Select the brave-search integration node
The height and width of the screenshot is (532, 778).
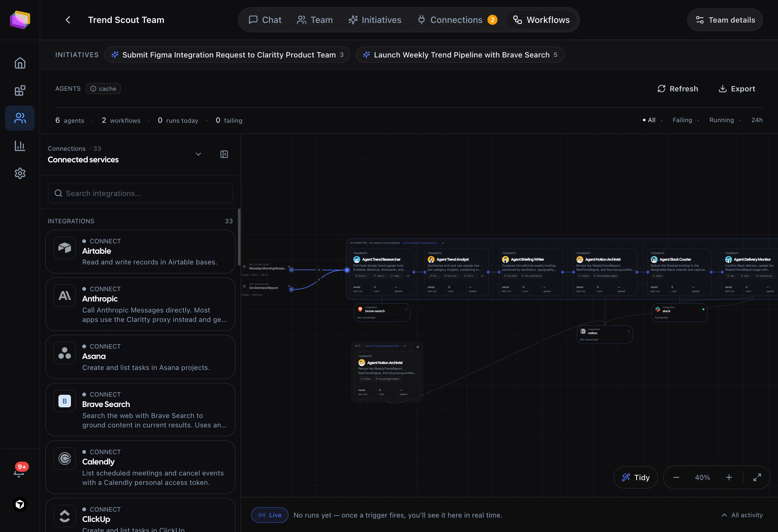pyautogui.click(x=382, y=312)
